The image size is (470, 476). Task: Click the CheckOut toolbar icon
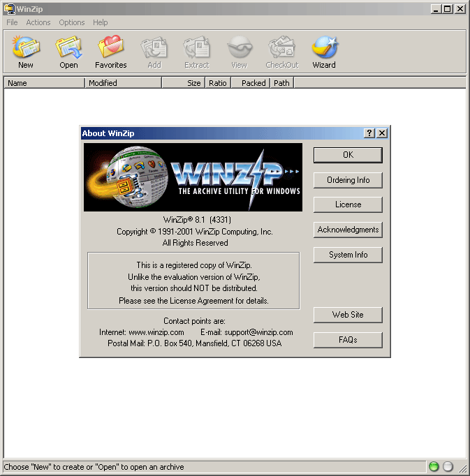click(x=282, y=47)
